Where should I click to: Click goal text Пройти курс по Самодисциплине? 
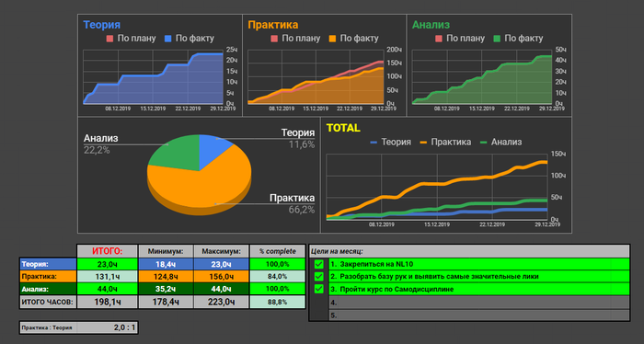pos(397,289)
